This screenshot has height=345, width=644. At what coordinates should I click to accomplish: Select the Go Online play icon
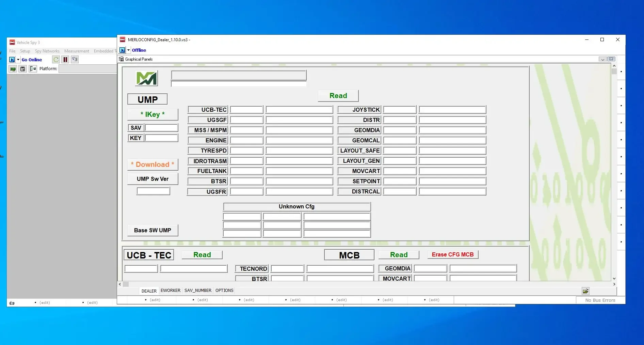[x=12, y=59]
